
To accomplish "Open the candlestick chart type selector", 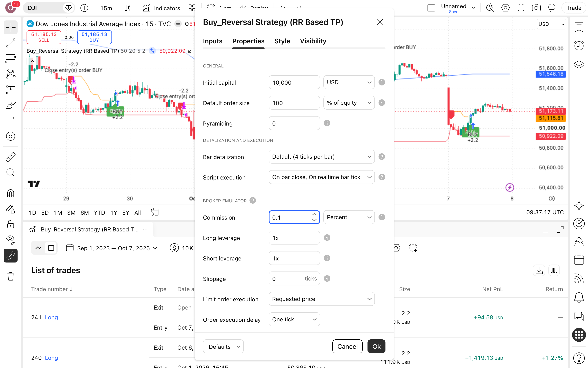I will 127,8.
